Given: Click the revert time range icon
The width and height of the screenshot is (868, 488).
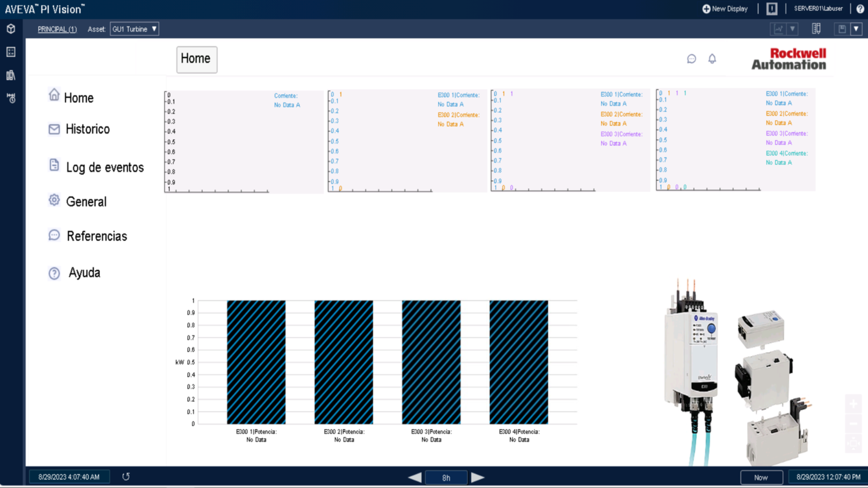Looking at the screenshot, I should (x=126, y=477).
